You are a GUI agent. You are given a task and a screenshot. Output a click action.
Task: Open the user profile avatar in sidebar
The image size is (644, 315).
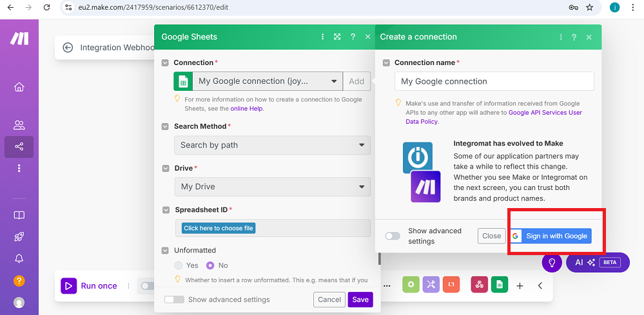pyautogui.click(x=19, y=303)
